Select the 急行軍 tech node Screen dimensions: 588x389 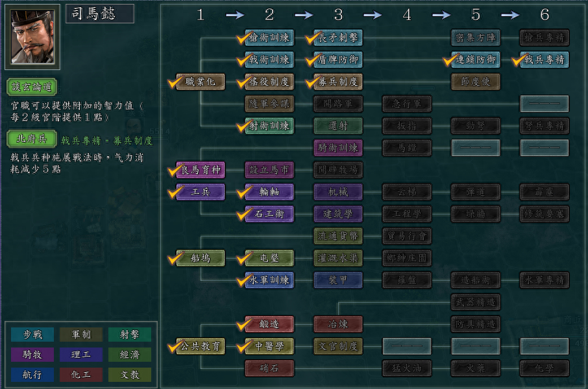click(407, 104)
